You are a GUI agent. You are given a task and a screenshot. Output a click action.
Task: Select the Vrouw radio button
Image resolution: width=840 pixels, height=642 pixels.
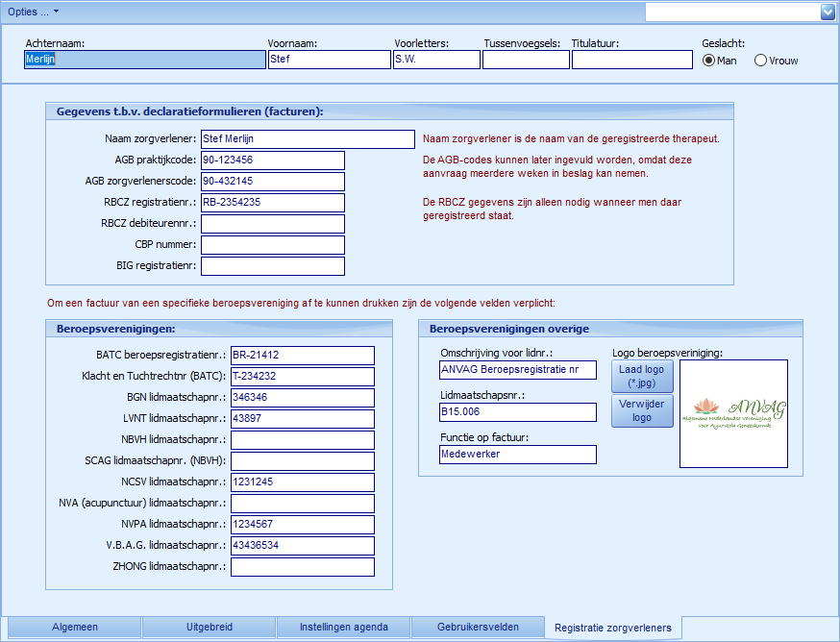pyautogui.click(x=761, y=61)
